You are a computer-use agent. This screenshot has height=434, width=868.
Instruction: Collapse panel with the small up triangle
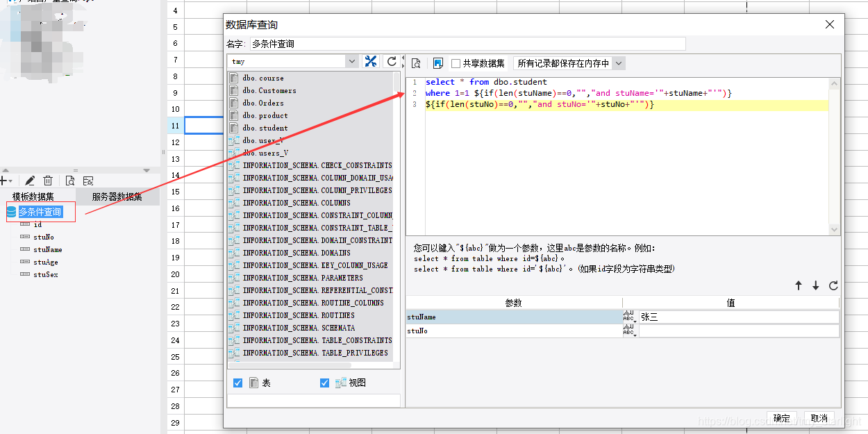pos(6,169)
